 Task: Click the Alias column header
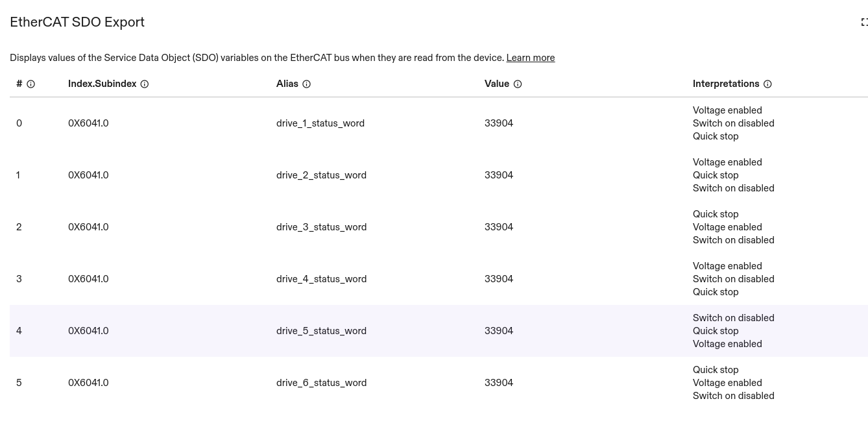[x=287, y=84]
